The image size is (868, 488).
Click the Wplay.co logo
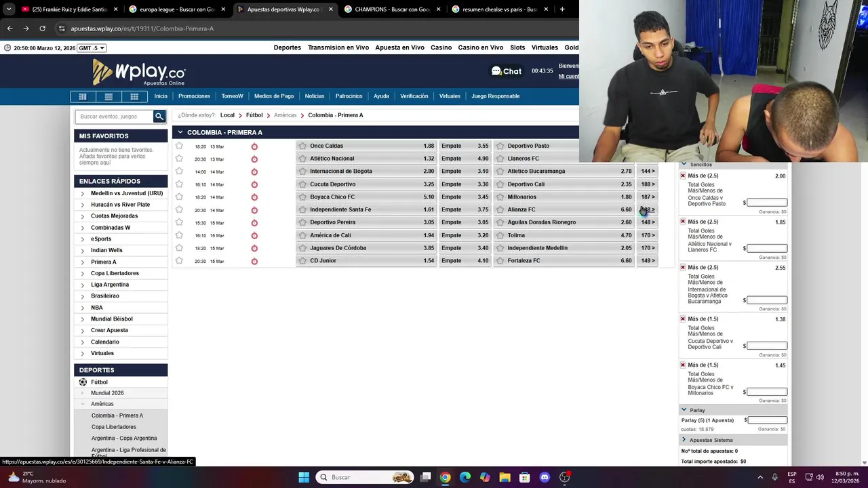[x=139, y=72]
